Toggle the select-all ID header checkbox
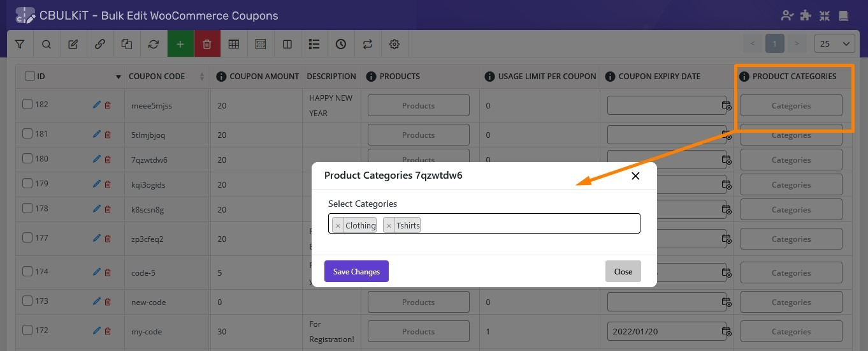Viewport: 868px width, 351px height. click(x=30, y=76)
